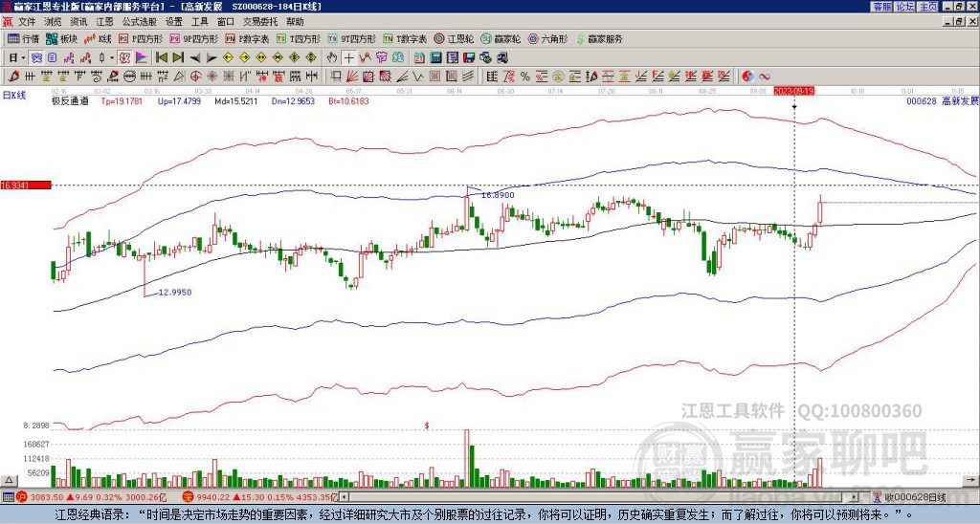Viewport: 980px width, 524px height.
Task: Select the circle with horizontal line tool
Action: click(x=129, y=76)
